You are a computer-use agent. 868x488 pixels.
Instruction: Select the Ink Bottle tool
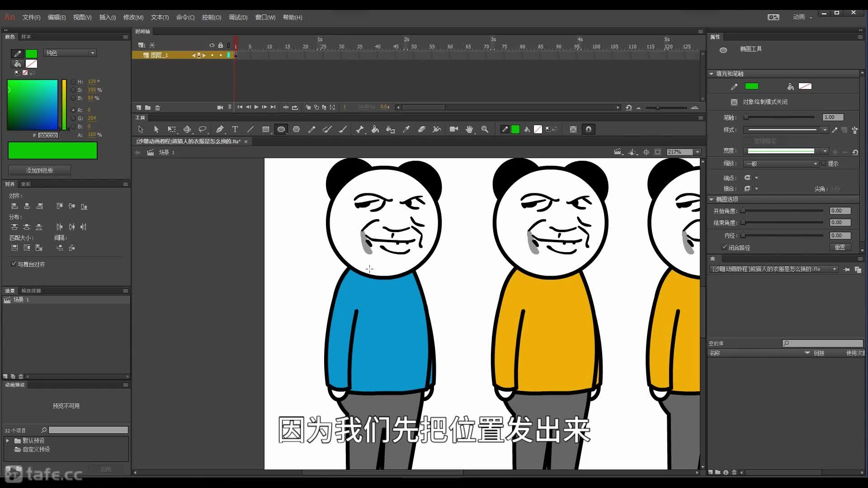pos(391,129)
